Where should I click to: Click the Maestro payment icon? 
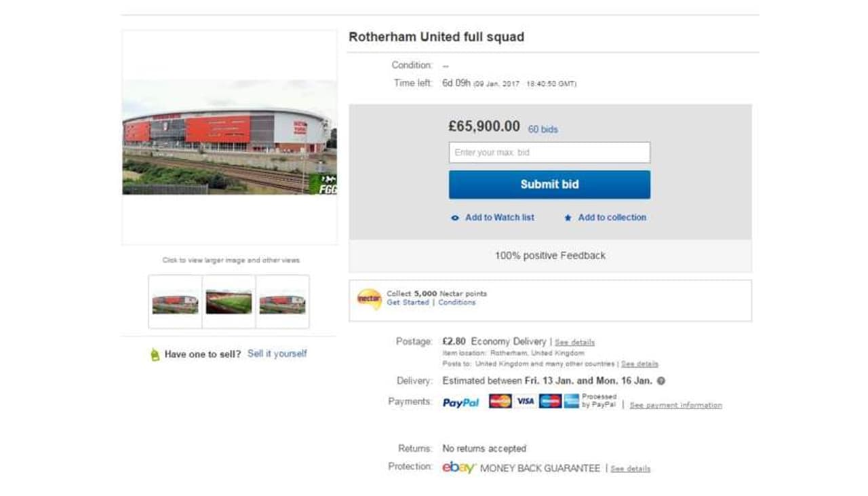550,401
